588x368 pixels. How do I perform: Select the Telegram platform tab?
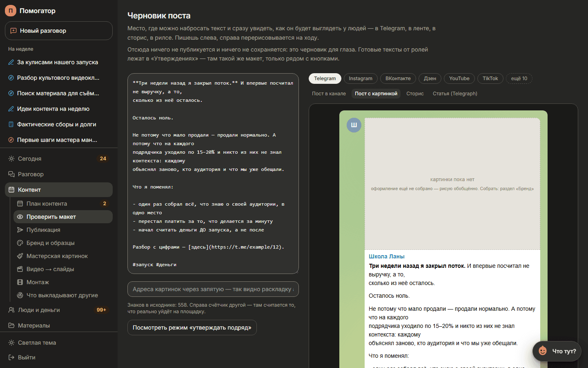coord(325,79)
